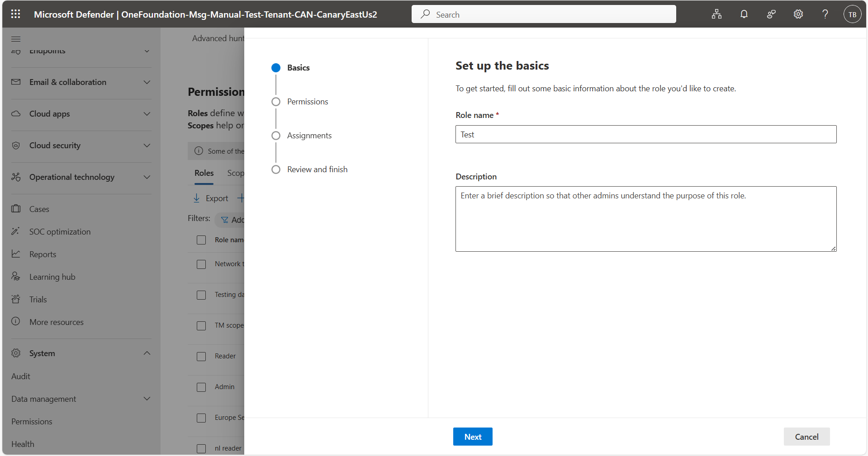
Task: Click the header Search box
Action: [x=544, y=14]
